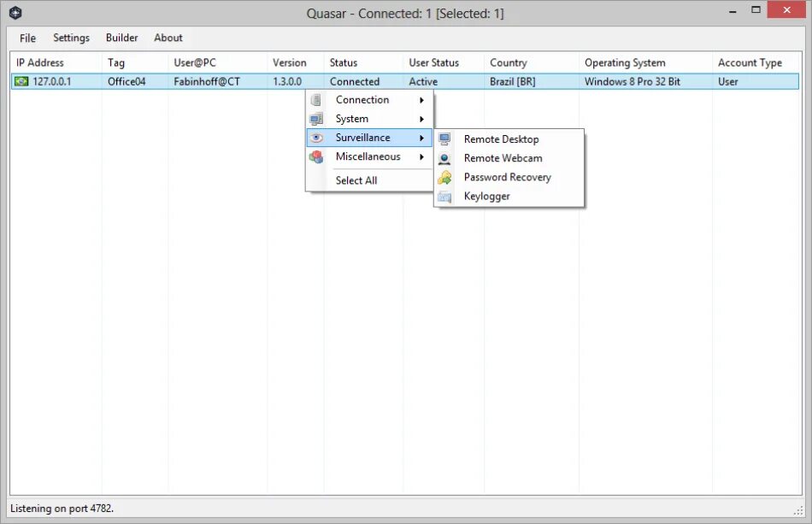
Task: Expand the System submenu arrow
Action: 422,118
